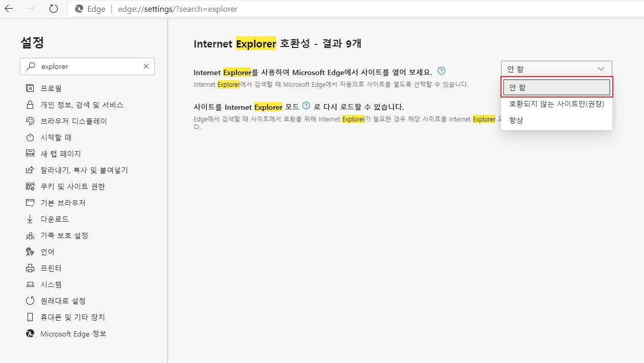
Task: Click the 프린터 printer icon
Action: pos(30,268)
